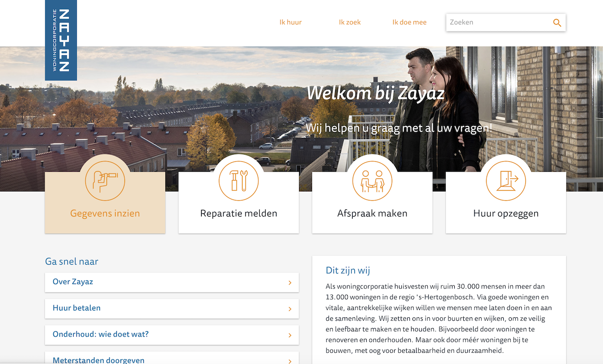Click the chevron on the Onderhoud row
The width and height of the screenshot is (603, 364).
(290, 335)
